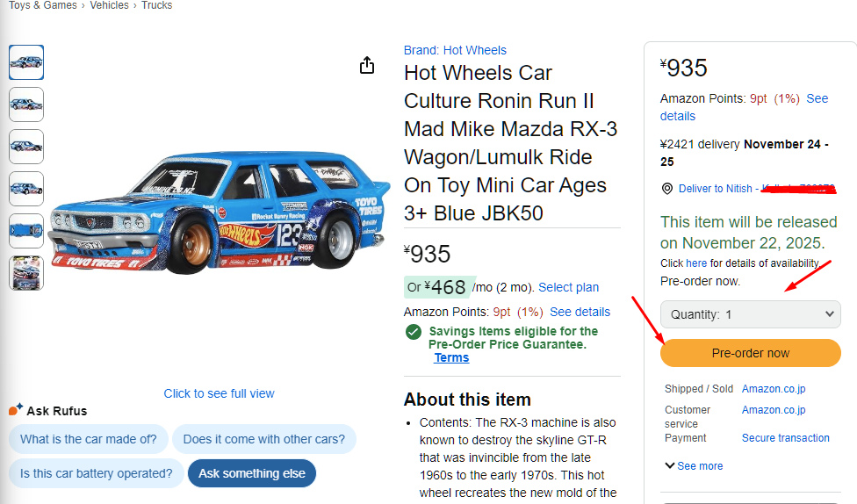The image size is (857, 504).
Task: Expand See more seller details
Action: point(694,465)
